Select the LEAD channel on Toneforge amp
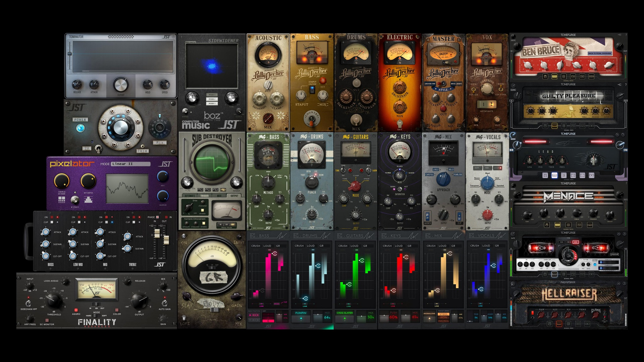The height and width of the screenshot is (362, 644). [575, 242]
